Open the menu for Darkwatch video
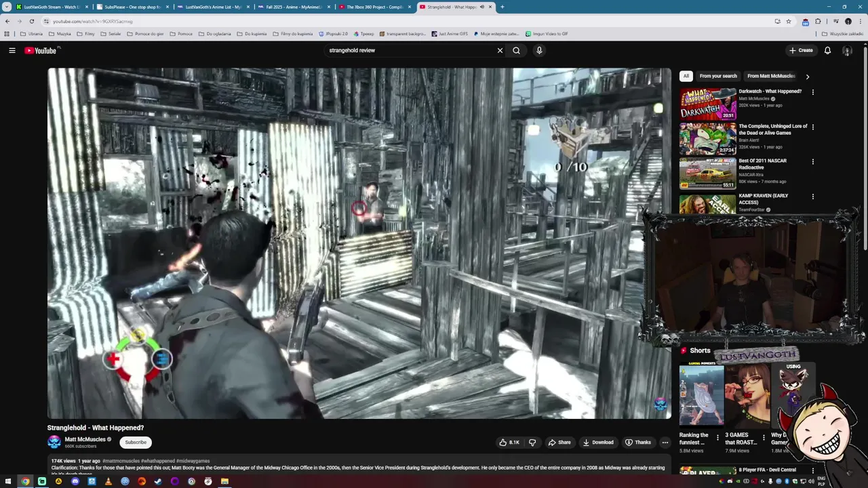The image size is (868, 488). 812,92
